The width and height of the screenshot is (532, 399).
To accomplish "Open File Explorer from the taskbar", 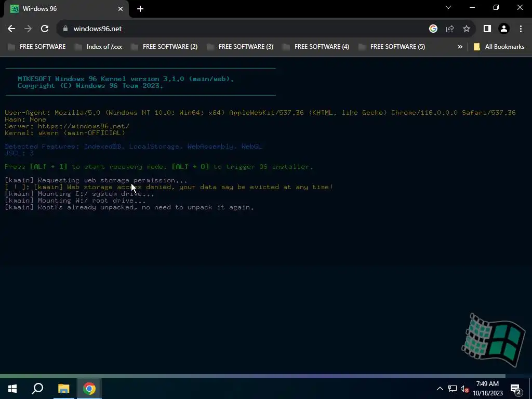I will point(63,389).
